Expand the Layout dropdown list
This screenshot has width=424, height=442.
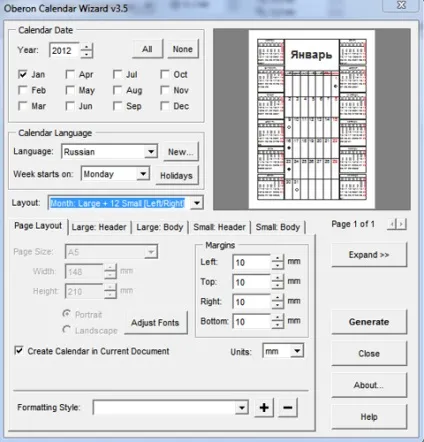click(x=197, y=203)
